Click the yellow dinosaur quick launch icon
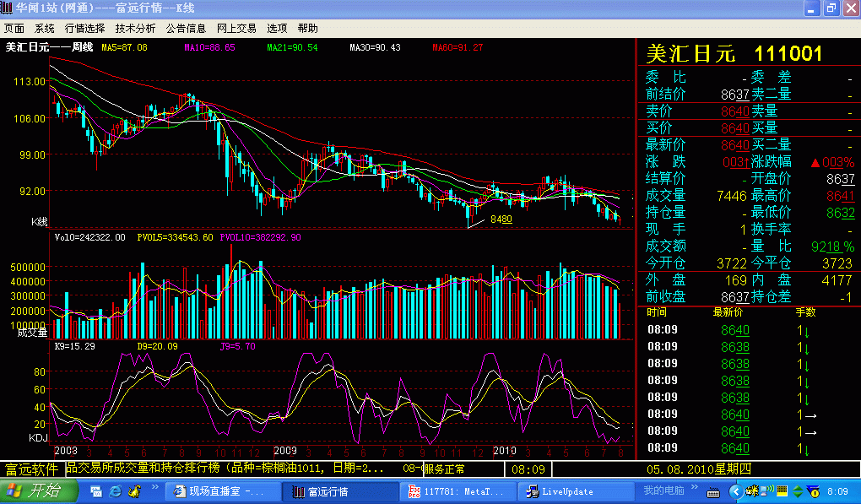 pyautogui.click(x=134, y=491)
